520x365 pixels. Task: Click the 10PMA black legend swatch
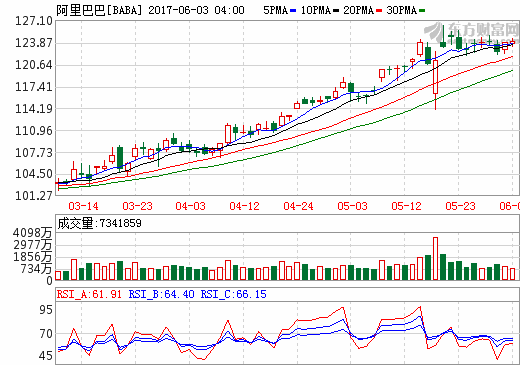click(x=336, y=11)
